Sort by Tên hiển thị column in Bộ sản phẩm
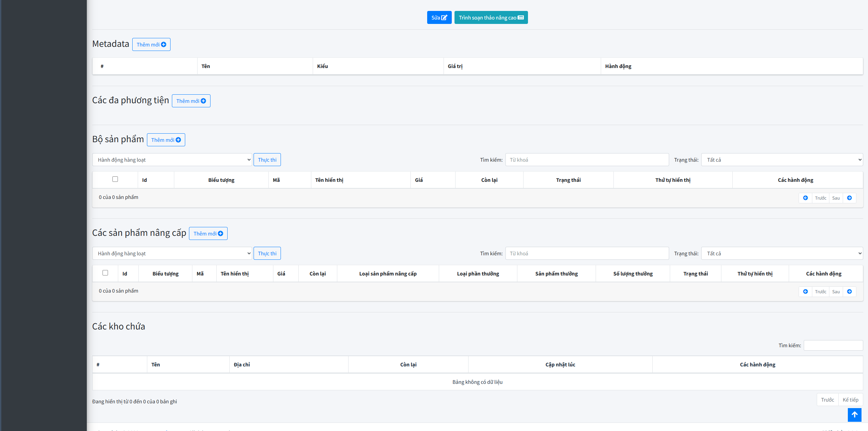This screenshot has height=431, width=868. [x=329, y=180]
